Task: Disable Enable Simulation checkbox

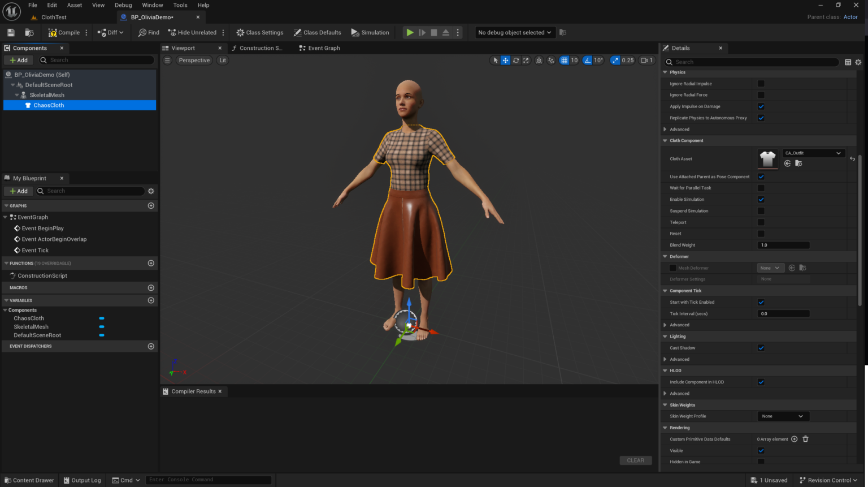Action: click(761, 199)
